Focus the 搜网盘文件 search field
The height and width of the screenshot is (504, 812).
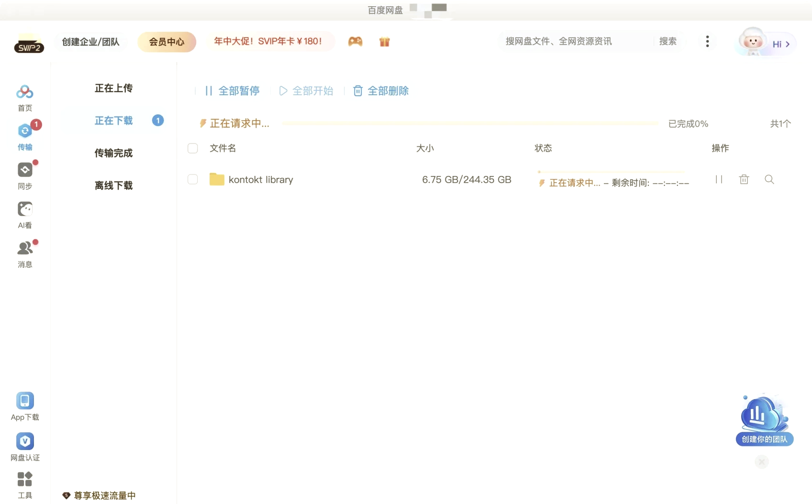click(577, 41)
